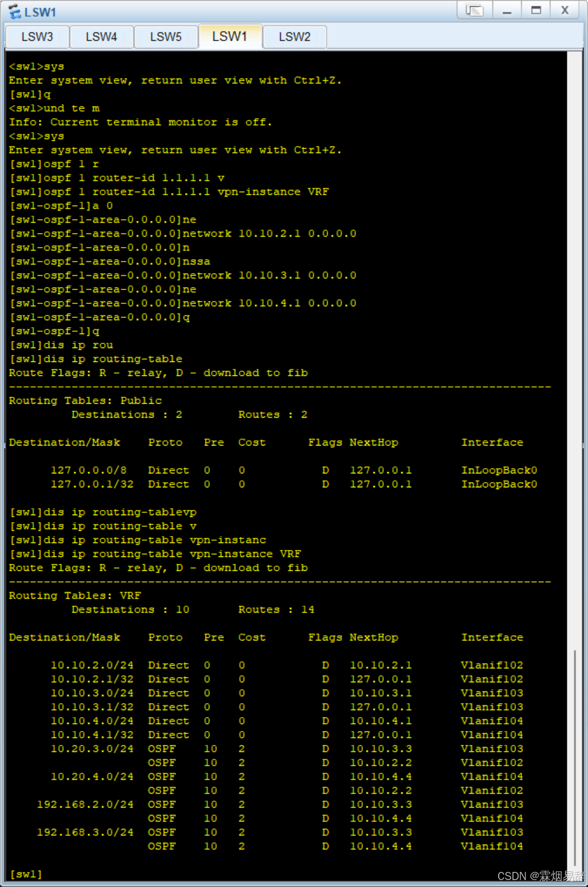The image size is (588, 887).
Task: Click 'Routing Tables: VRF' heading
Action: pyautogui.click(x=75, y=595)
